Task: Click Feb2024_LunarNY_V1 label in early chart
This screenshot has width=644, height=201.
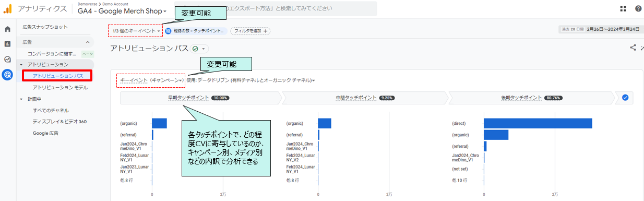Action: (x=134, y=158)
